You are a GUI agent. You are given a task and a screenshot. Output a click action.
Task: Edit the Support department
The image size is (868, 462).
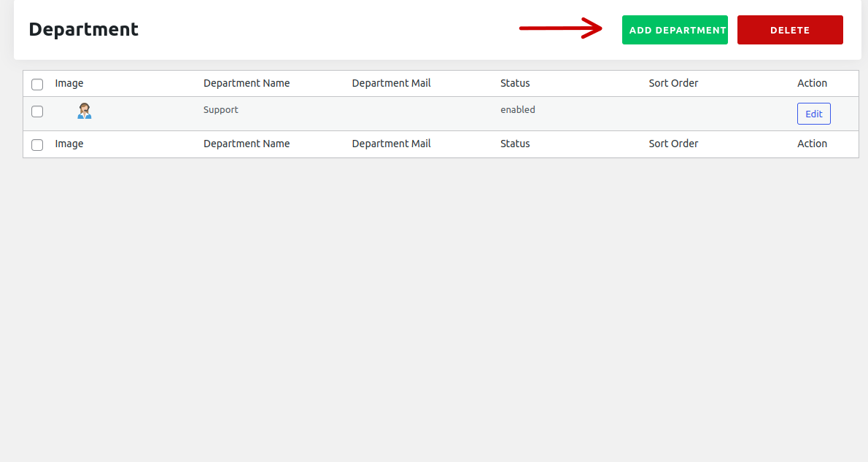tap(814, 114)
